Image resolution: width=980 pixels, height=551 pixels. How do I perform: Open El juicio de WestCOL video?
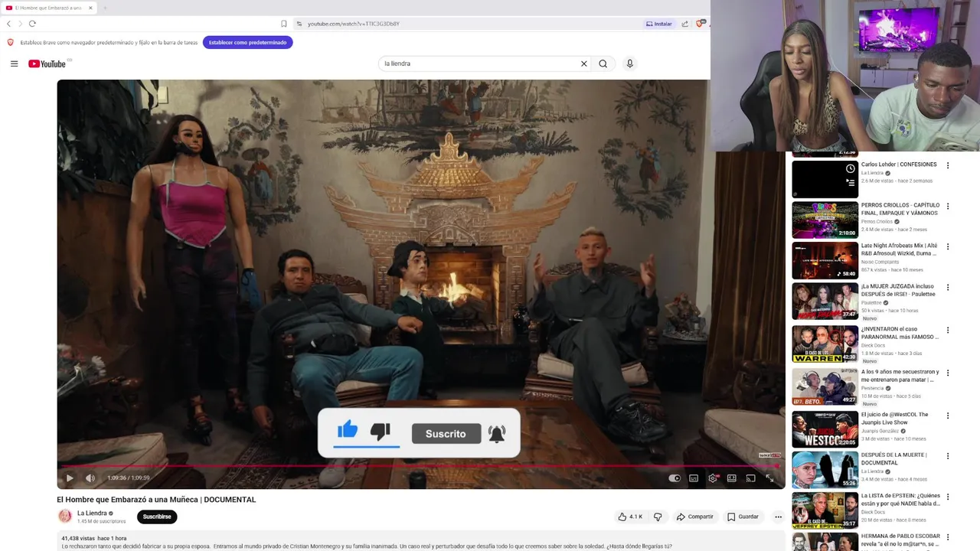(x=825, y=429)
